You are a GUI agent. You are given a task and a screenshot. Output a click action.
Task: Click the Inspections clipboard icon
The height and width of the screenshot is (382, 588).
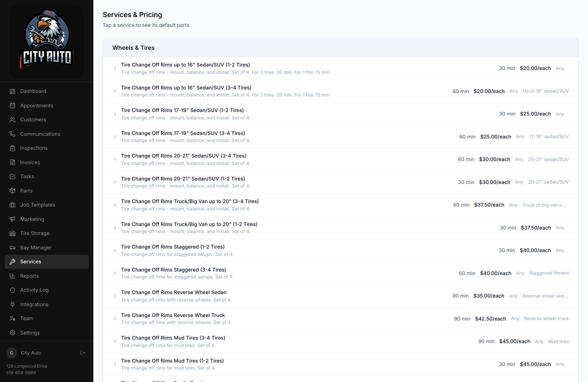pyautogui.click(x=12, y=148)
